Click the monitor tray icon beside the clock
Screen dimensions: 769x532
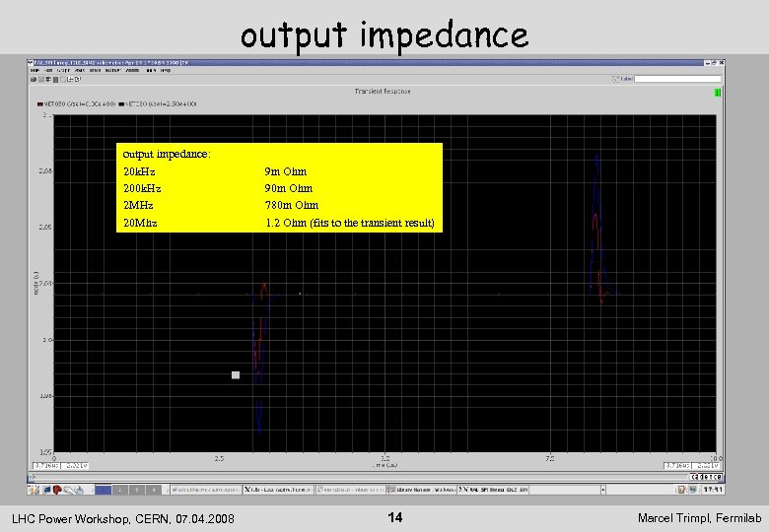693,490
